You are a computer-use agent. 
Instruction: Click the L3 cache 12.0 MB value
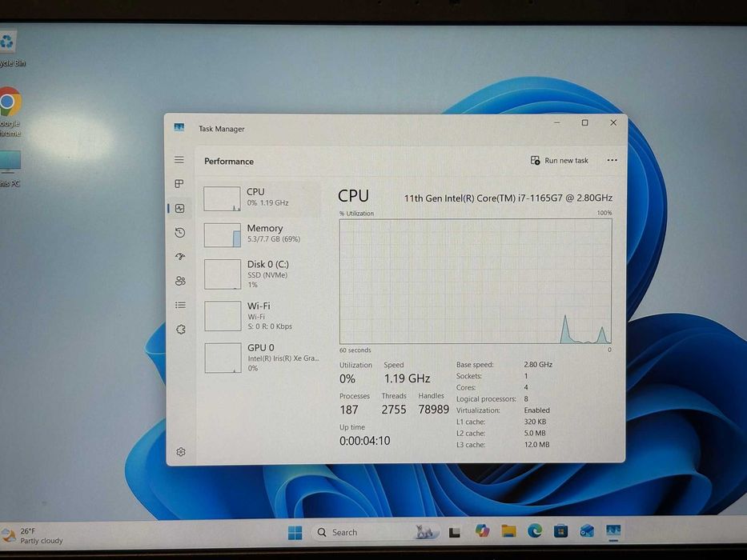pyautogui.click(x=536, y=444)
